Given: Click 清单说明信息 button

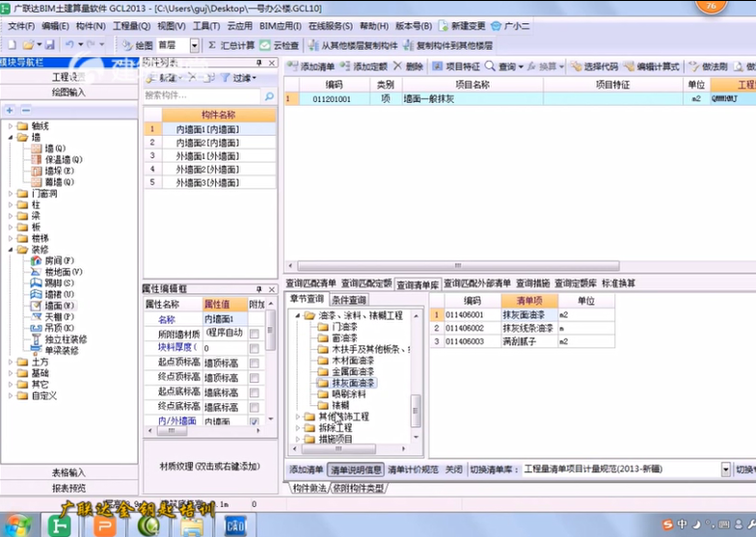Looking at the screenshot, I should point(356,469).
